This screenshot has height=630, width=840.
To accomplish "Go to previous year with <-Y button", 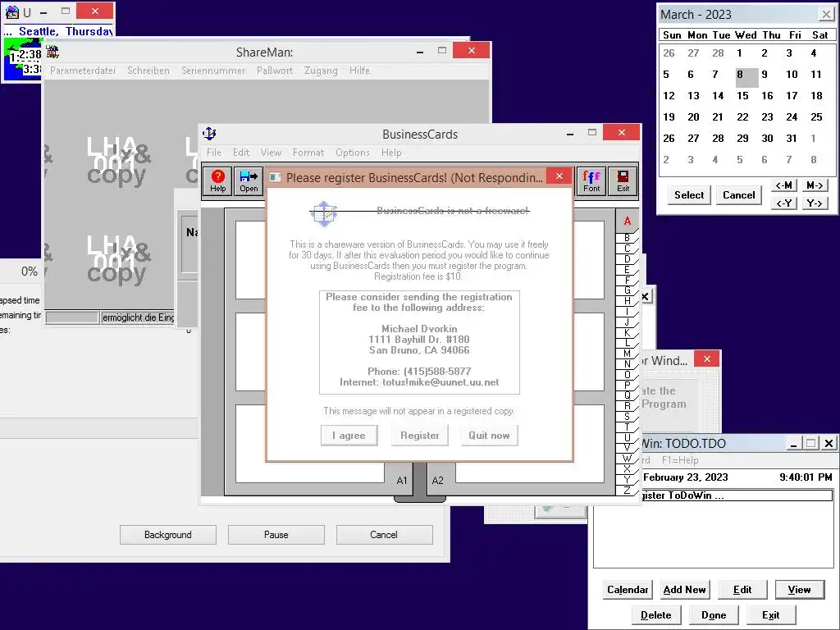I will (x=783, y=203).
